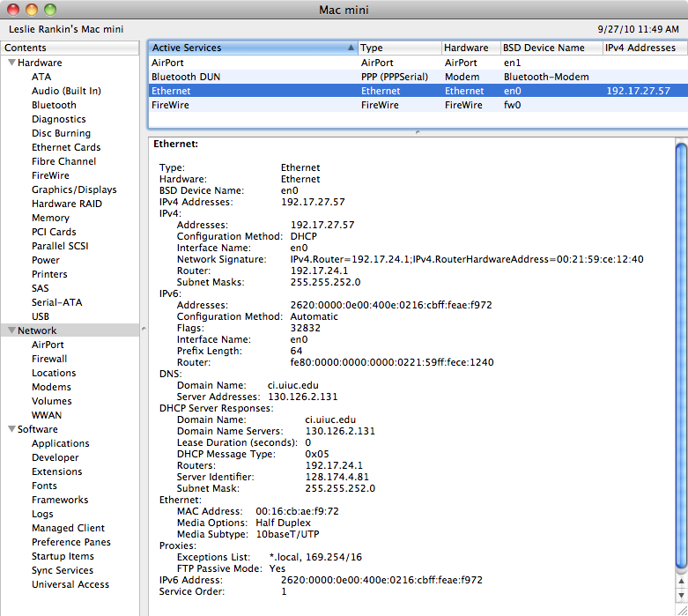The image size is (688, 616).
Task: Collapse the Network section triangle
Action: 11,330
